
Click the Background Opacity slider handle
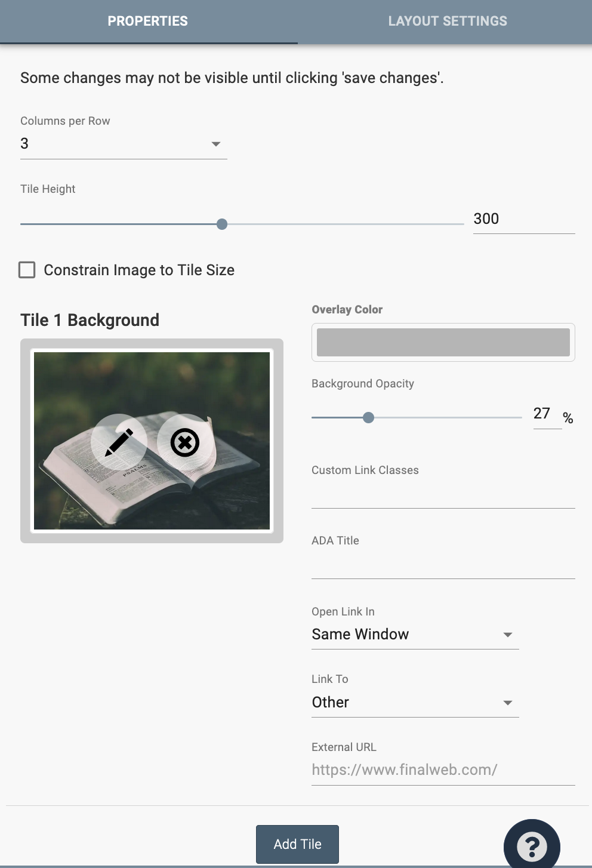click(369, 418)
